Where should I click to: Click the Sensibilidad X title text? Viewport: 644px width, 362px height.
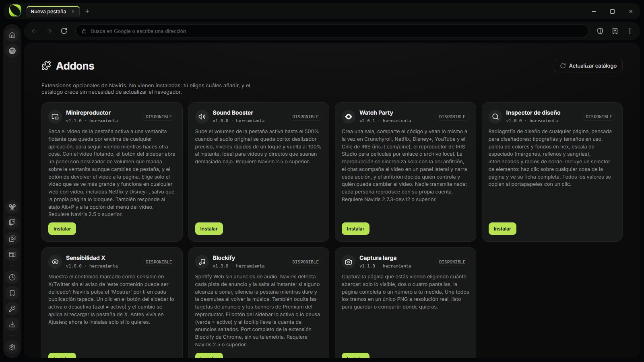click(x=86, y=258)
